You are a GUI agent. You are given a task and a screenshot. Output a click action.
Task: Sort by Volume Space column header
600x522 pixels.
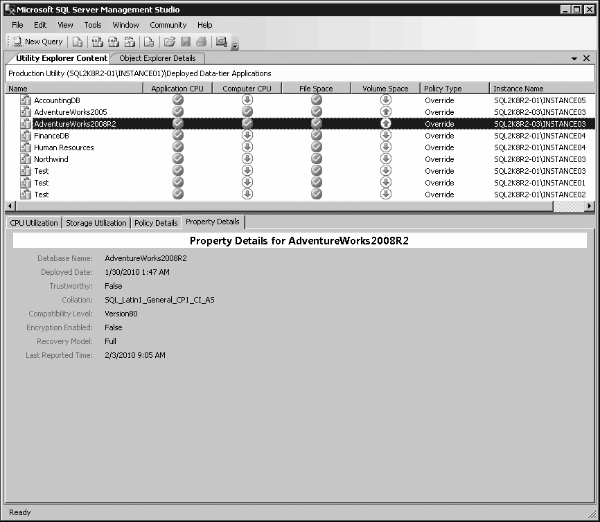(385, 88)
